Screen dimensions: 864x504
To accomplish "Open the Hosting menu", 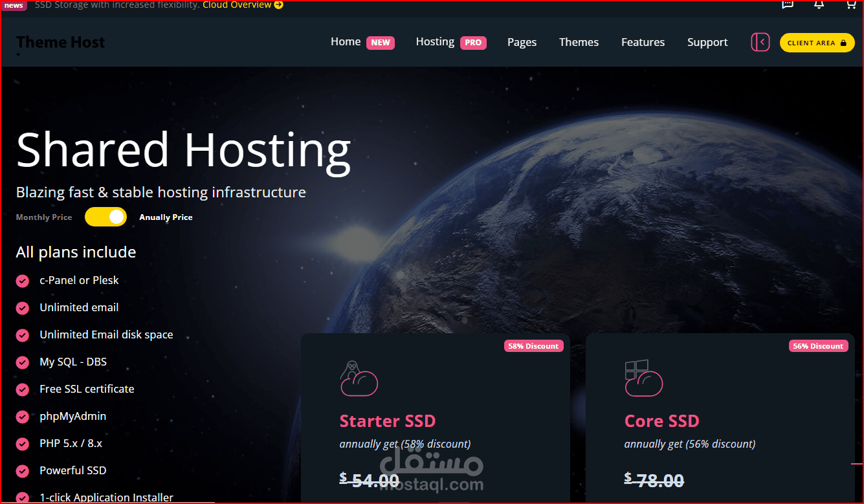I will 435,41.
